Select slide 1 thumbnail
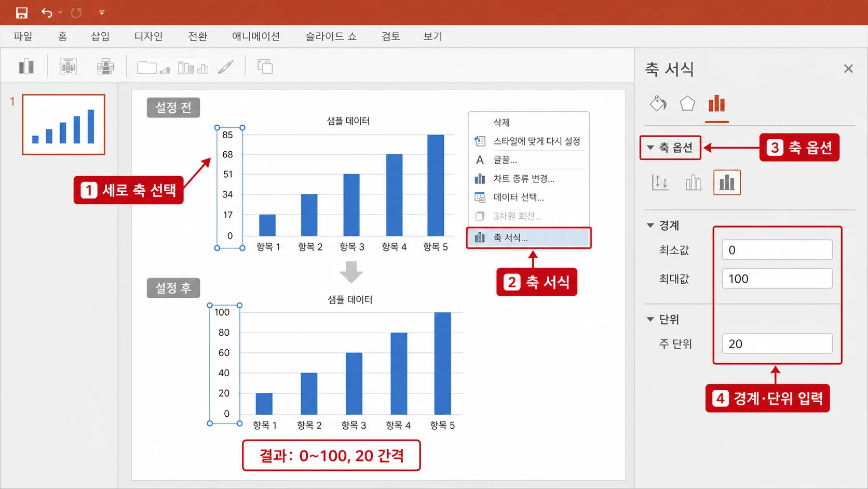The height and width of the screenshot is (489, 868). [x=63, y=125]
